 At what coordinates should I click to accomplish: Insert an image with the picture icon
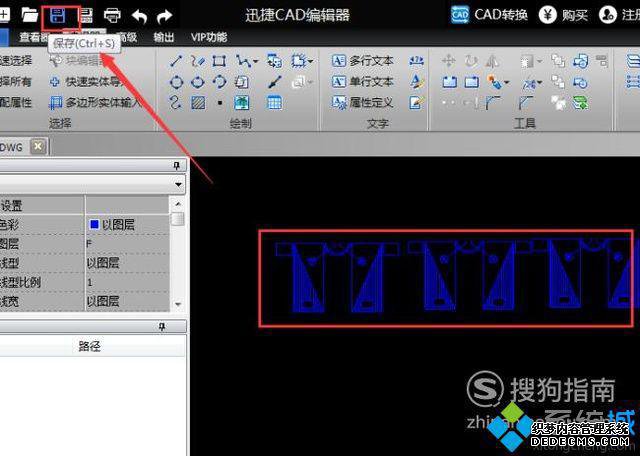tap(242, 102)
